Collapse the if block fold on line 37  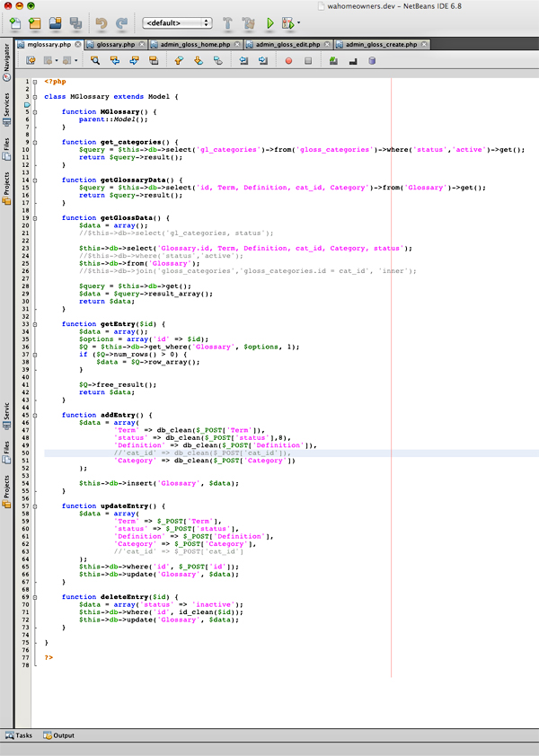coord(35,355)
